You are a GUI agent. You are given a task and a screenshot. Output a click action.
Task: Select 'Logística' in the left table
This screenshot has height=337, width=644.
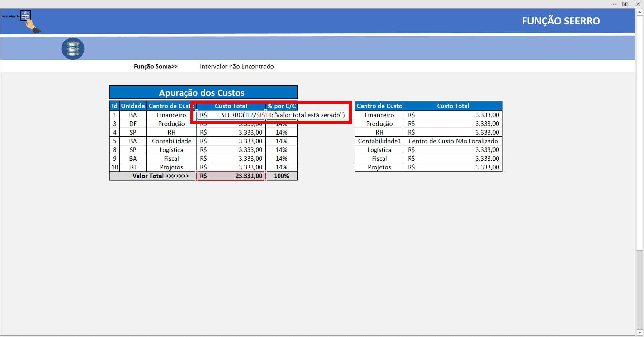tap(171, 150)
